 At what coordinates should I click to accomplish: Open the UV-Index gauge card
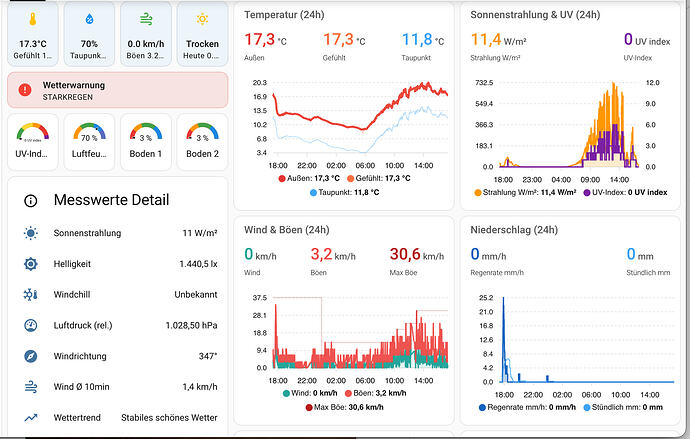(33, 142)
